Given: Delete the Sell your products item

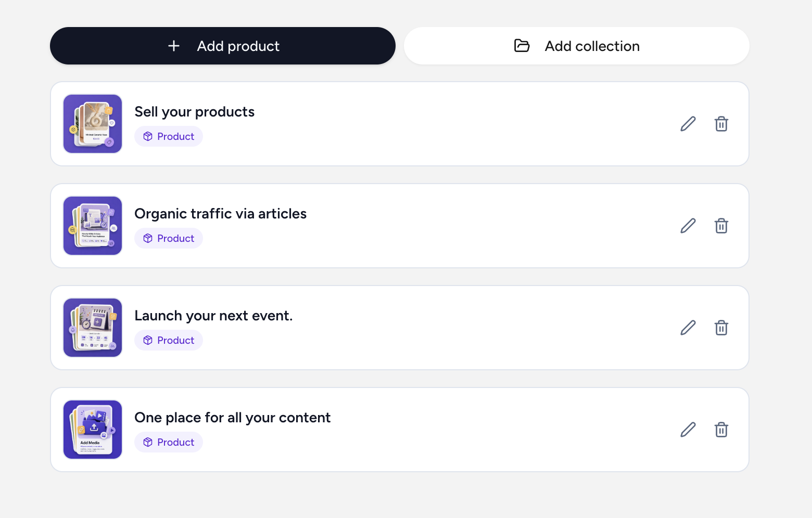Looking at the screenshot, I should point(721,124).
